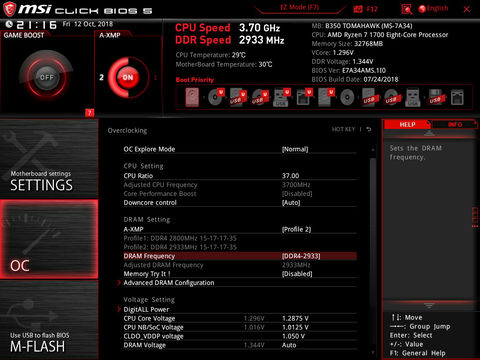Screen dimensions: 480x360
Task: Expand Advanced DRAM Configuration submenu
Action: click(240, 283)
